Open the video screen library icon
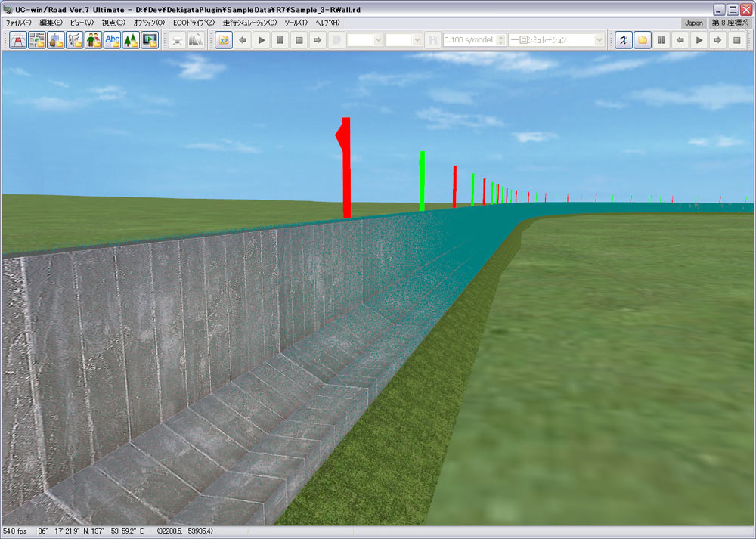 pyautogui.click(x=150, y=40)
